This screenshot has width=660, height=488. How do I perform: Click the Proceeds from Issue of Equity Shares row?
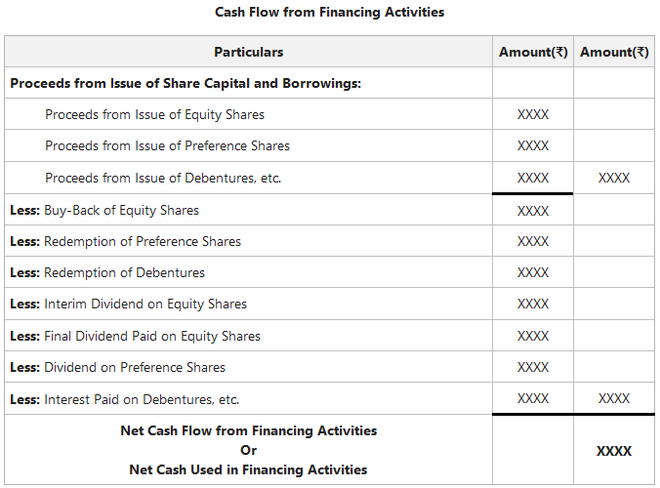[154, 115]
